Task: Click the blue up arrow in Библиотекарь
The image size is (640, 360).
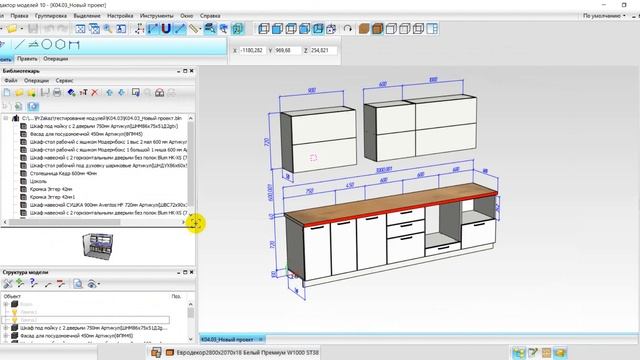Action: tap(109, 93)
